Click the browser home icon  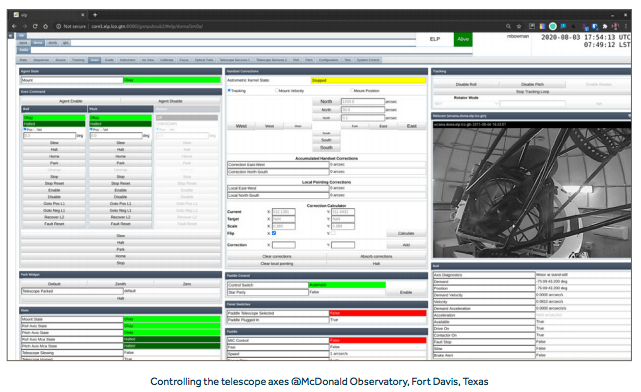[x=45, y=26]
